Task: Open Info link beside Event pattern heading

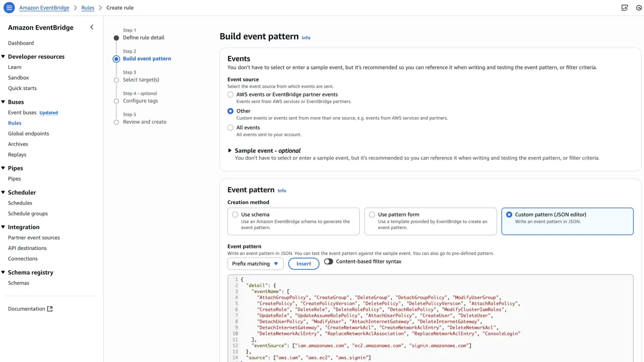Action: [x=282, y=191]
